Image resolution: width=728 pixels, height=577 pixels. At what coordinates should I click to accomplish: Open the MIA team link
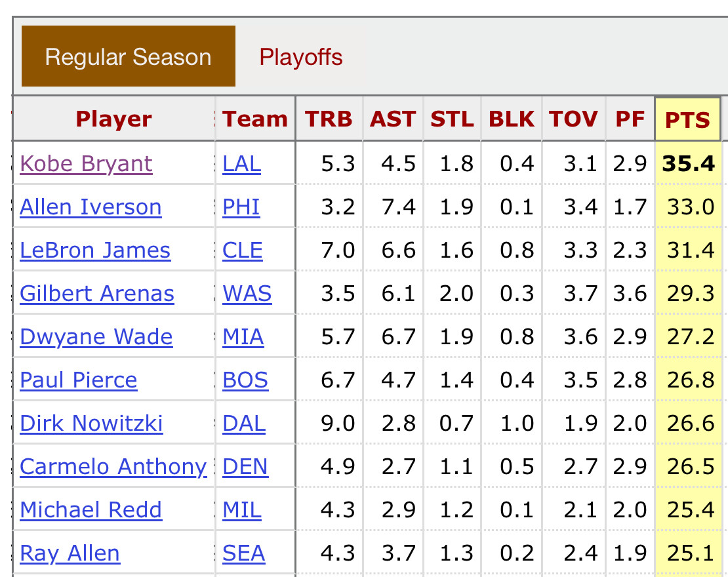[243, 337]
